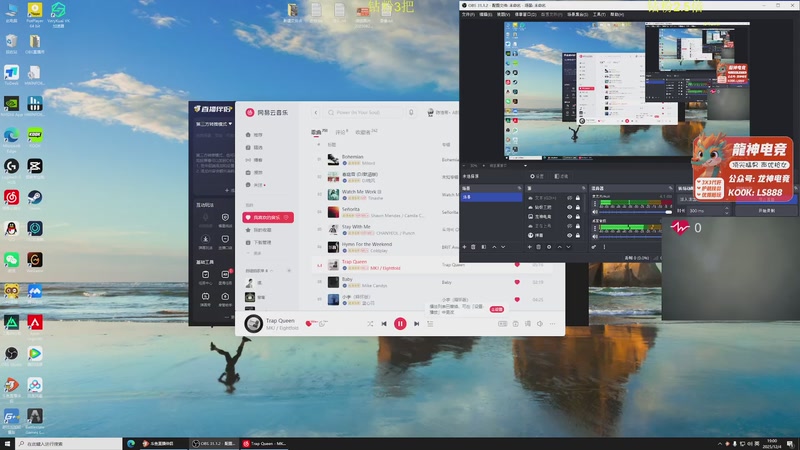Open the OBS File menu
The width and height of the screenshot is (800, 450).
(x=468, y=14)
